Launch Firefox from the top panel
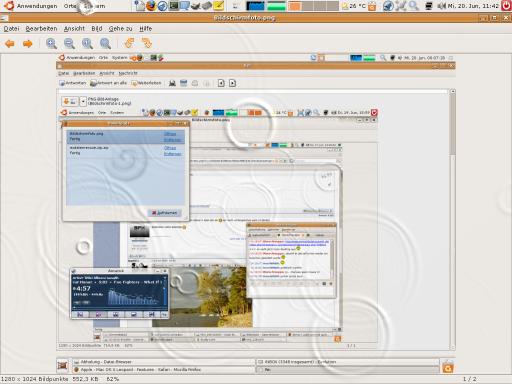 [151, 6]
